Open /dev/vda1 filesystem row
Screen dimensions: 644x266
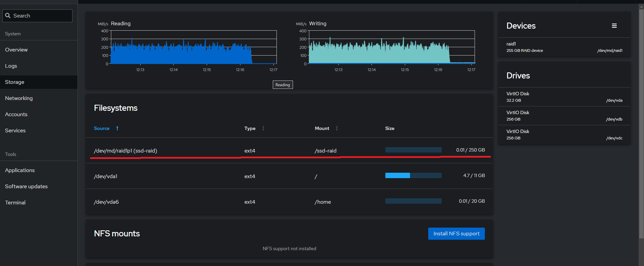(289, 176)
